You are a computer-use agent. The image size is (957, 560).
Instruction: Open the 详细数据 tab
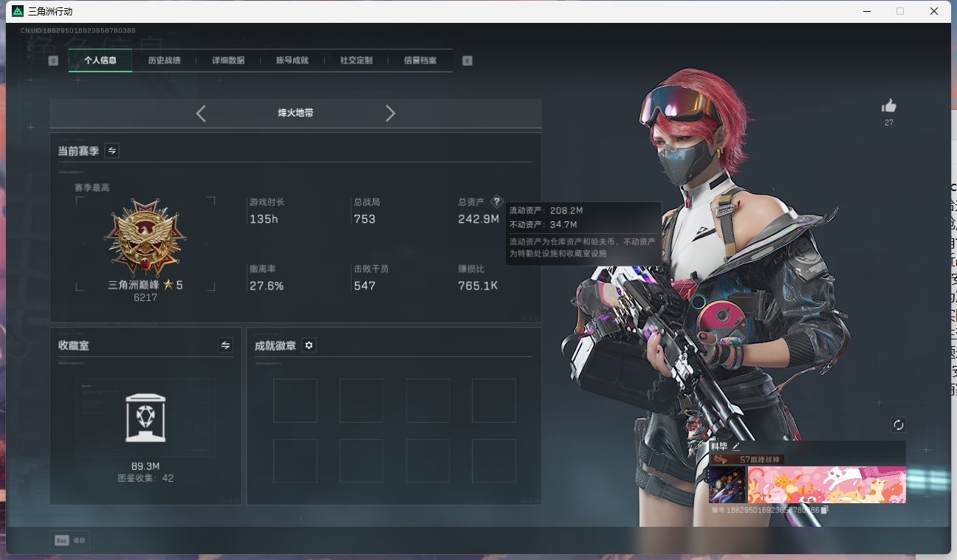[228, 61]
